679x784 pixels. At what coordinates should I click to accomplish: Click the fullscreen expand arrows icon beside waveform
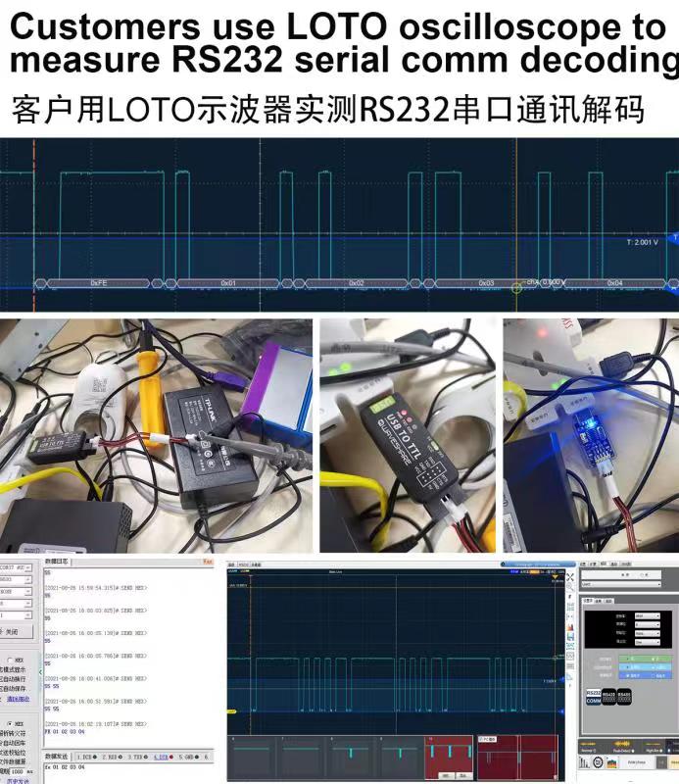[570, 577]
